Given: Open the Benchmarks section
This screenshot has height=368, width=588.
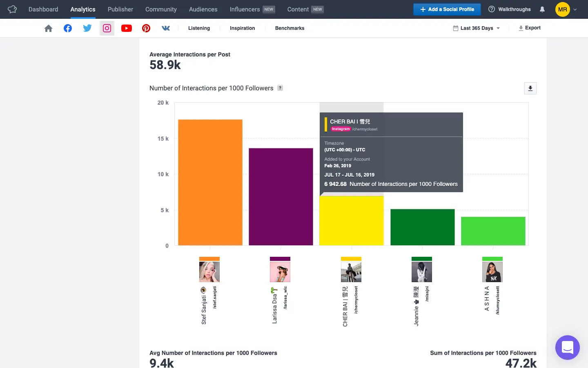Looking at the screenshot, I should pyautogui.click(x=290, y=28).
